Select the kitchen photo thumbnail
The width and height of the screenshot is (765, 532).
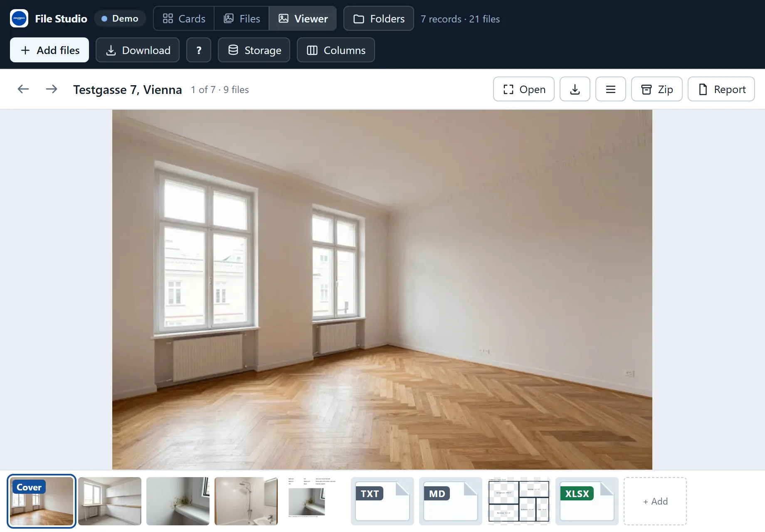point(110,501)
